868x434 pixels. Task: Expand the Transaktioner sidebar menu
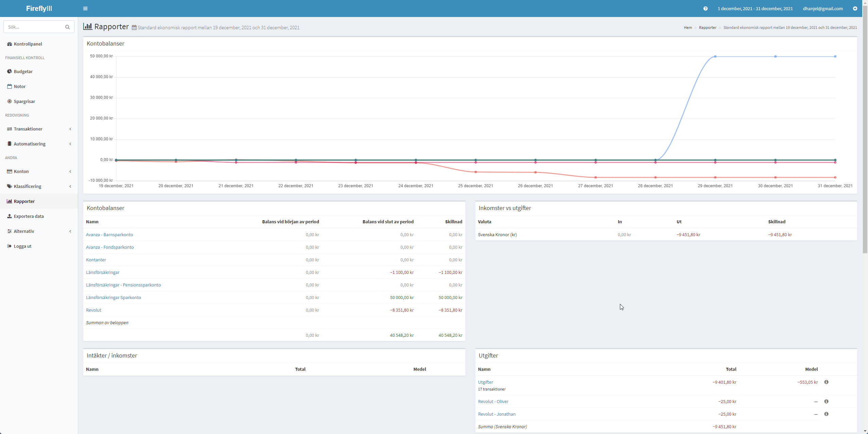[28, 129]
